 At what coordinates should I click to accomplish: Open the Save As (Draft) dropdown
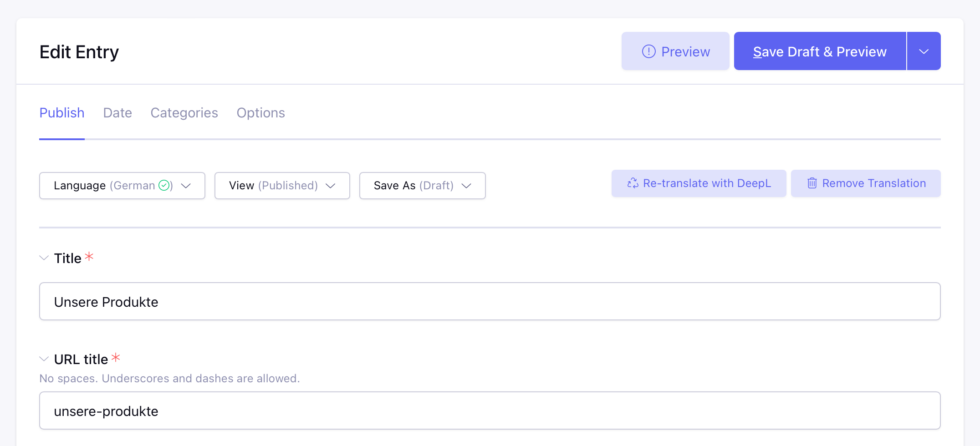click(423, 186)
